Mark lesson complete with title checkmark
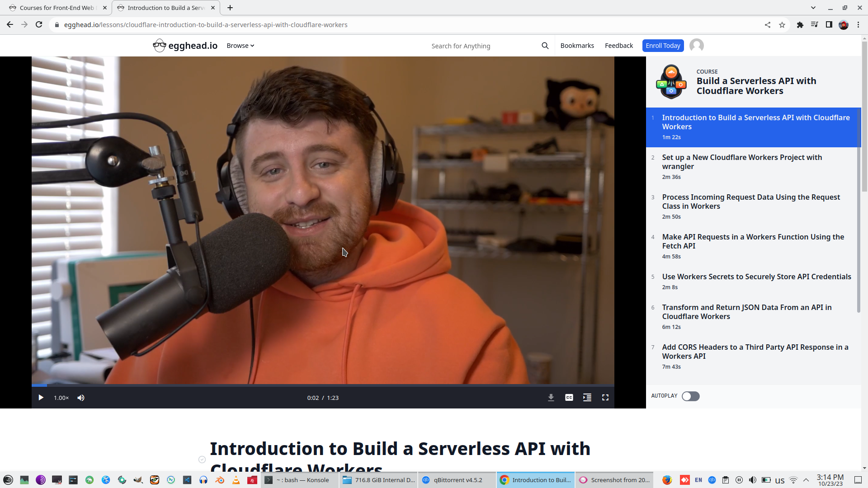Screen dimensions: 868x488 [x=202, y=460]
